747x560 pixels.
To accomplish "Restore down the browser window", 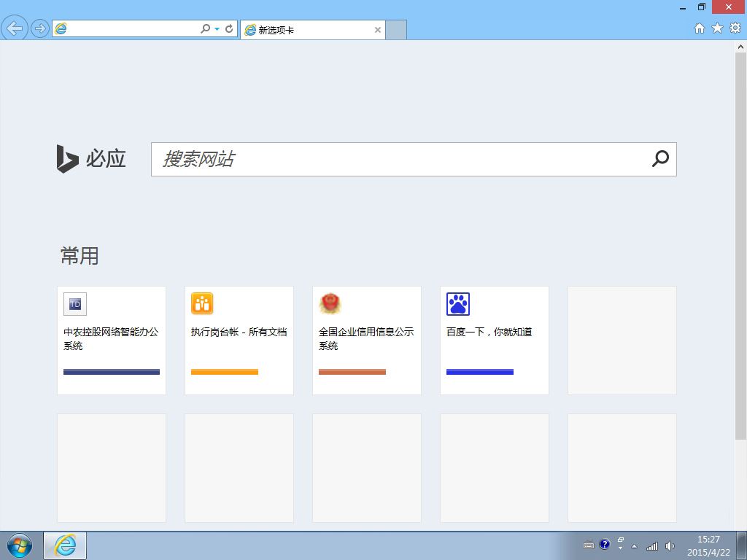I will tap(702, 7).
